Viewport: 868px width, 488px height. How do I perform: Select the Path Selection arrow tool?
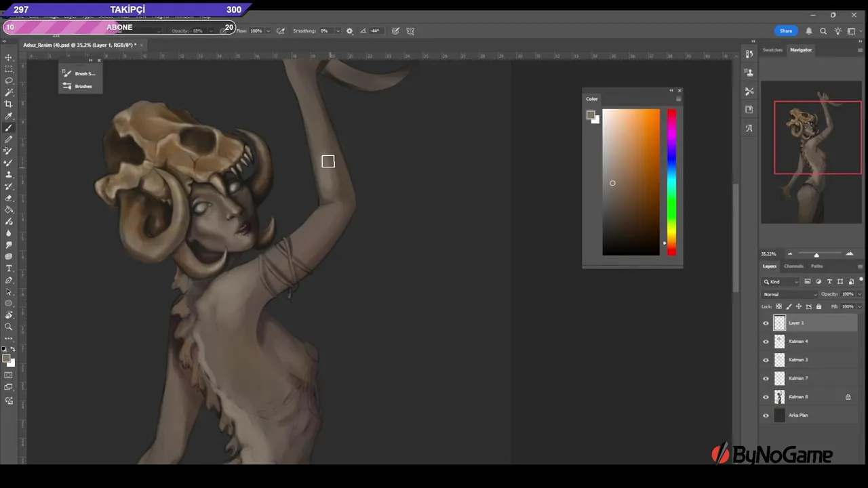click(x=9, y=291)
